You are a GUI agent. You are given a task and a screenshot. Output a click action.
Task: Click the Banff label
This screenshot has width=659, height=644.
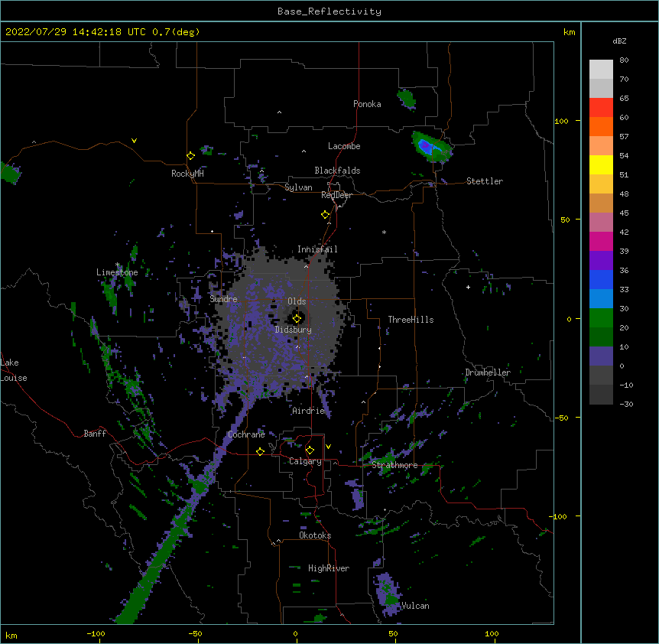tap(95, 434)
